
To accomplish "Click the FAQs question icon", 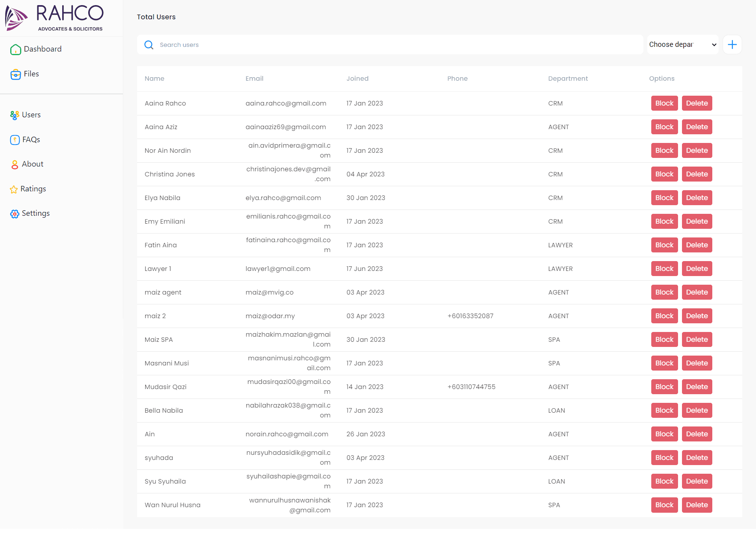I will (x=15, y=140).
